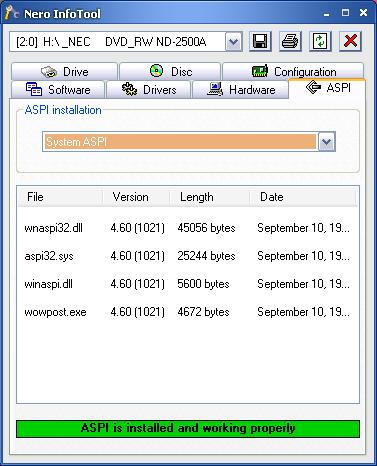Show the Hardware tab
The width and height of the screenshot is (377, 466).
[x=240, y=90]
